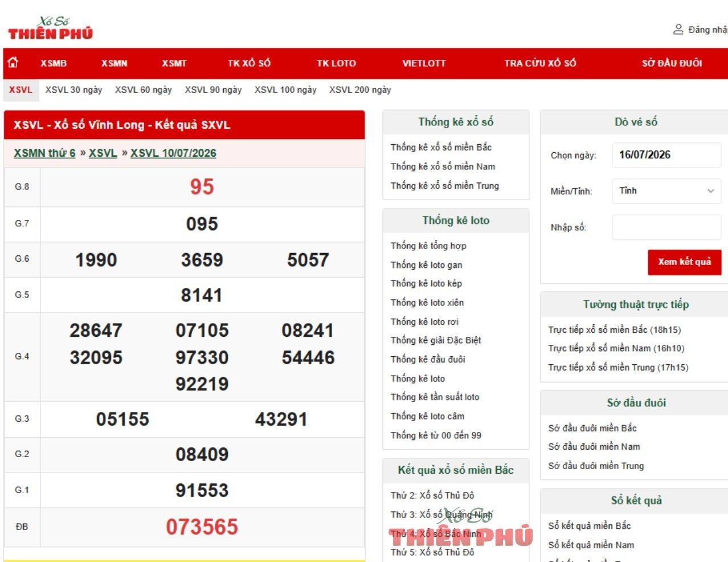
Task: Open the TK XỔ SỐ menu
Action: click(x=249, y=63)
